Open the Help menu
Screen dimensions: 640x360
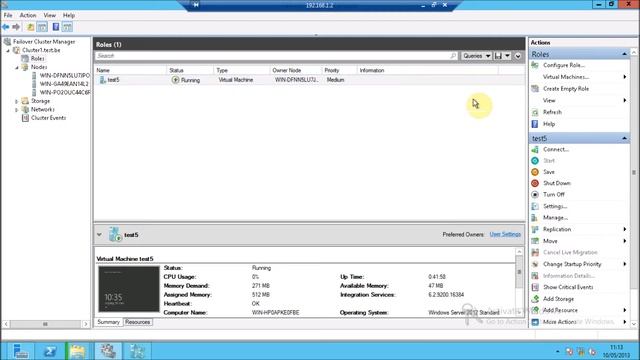69,15
